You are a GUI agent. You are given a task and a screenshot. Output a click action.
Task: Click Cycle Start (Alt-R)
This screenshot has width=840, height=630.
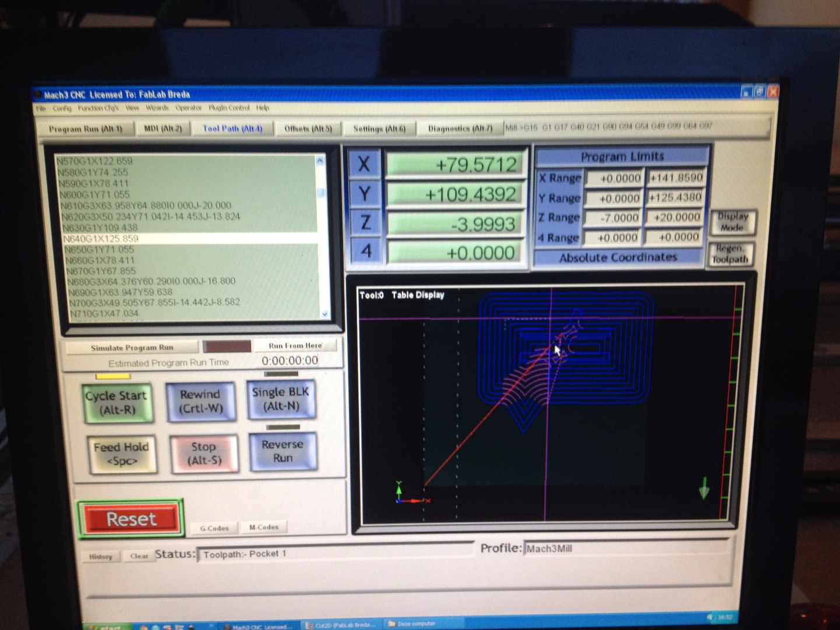(117, 402)
